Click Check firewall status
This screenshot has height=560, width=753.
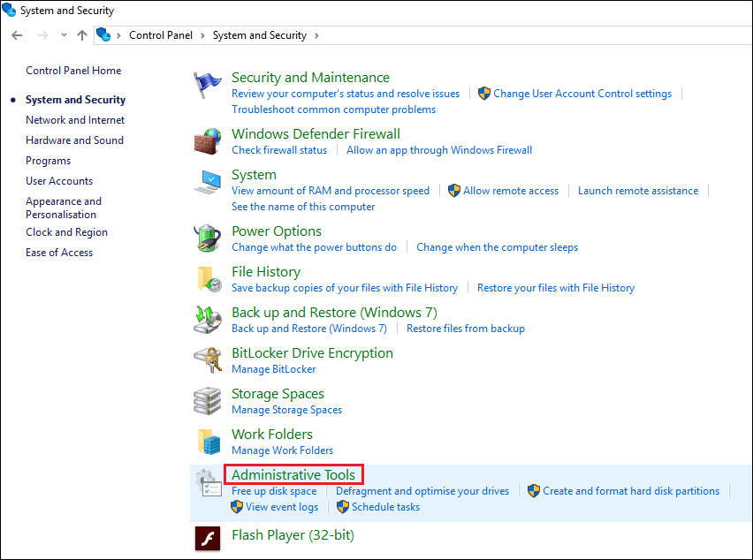(x=279, y=150)
